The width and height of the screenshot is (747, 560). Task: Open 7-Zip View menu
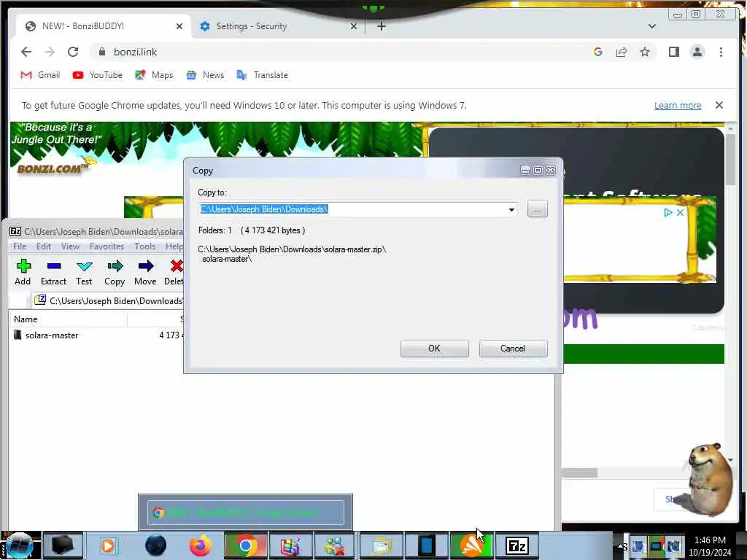70,246
